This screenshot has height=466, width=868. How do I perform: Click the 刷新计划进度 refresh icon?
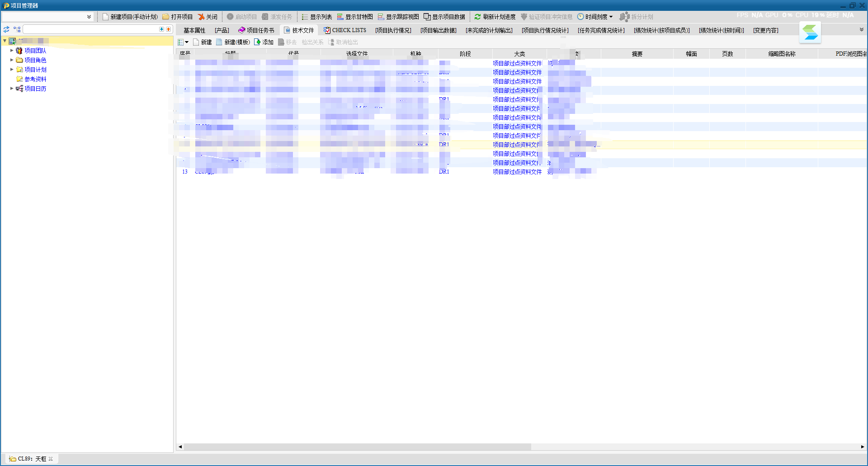click(x=477, y=17)
